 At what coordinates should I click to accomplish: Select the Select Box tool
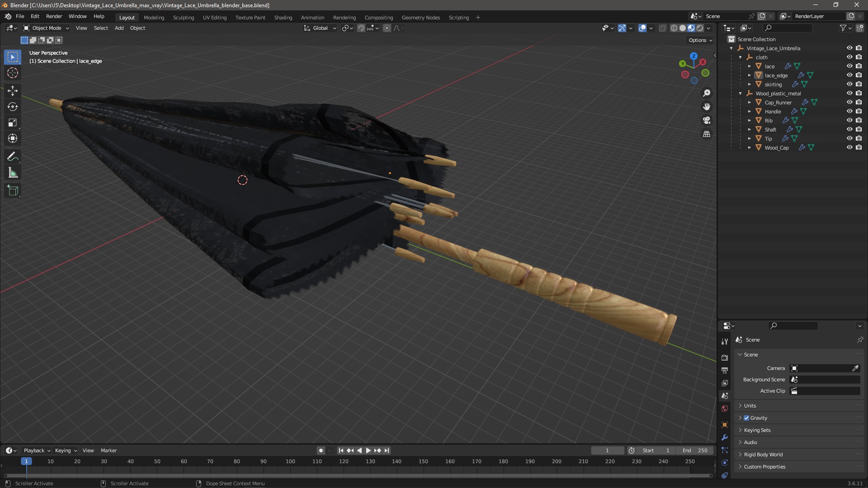click(13, 57)
